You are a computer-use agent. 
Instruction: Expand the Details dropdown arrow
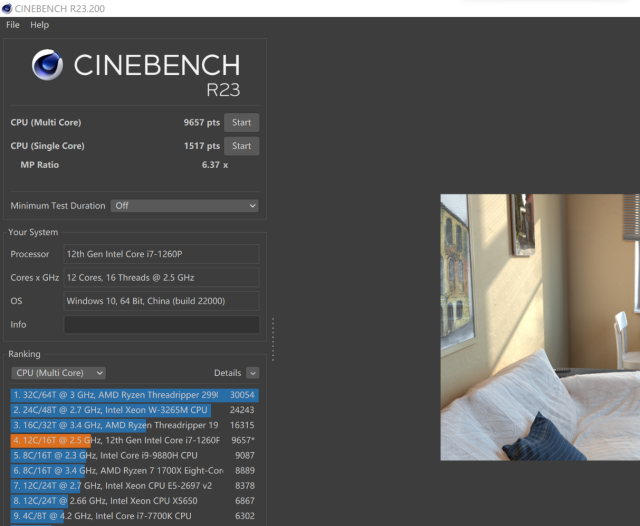click(x=253, y=373)
